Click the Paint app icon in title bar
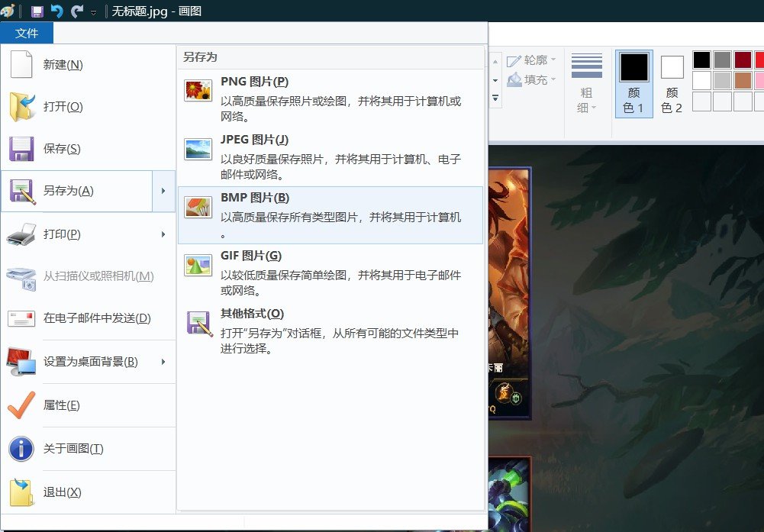The image size is (764, 532). coord(8,10)
